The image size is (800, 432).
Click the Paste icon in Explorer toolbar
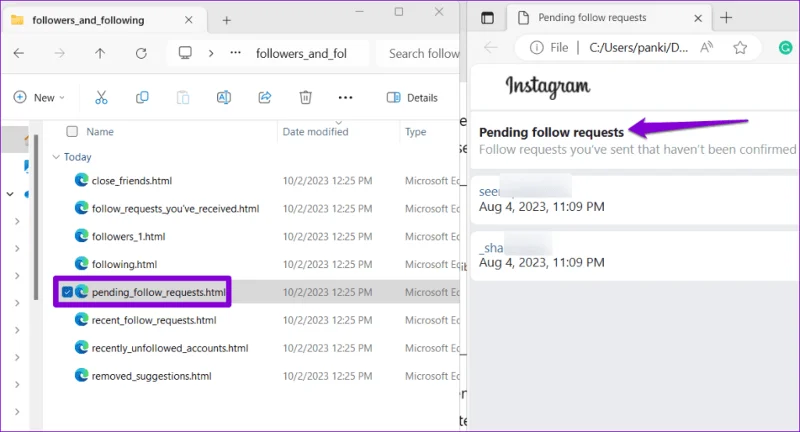pyautogui.click(x=183, y=97)
